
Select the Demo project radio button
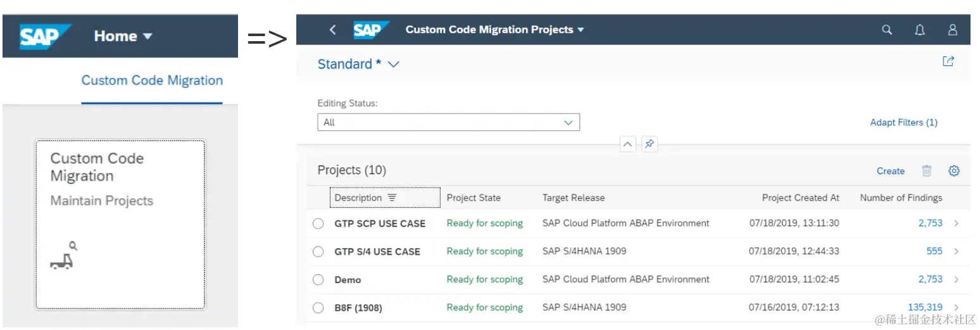click(x=318, y=279)
